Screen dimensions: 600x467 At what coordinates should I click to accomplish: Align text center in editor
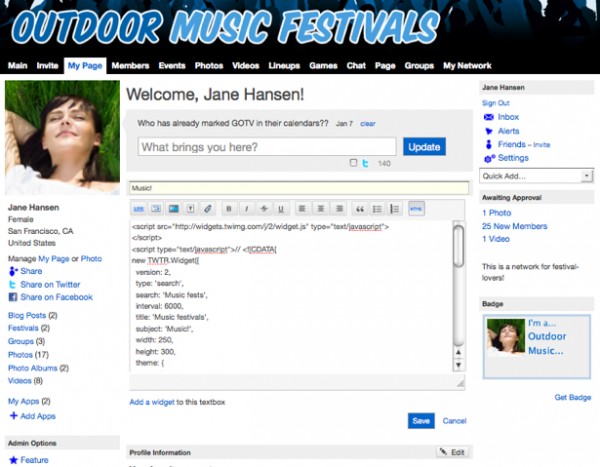pos(321,209)
